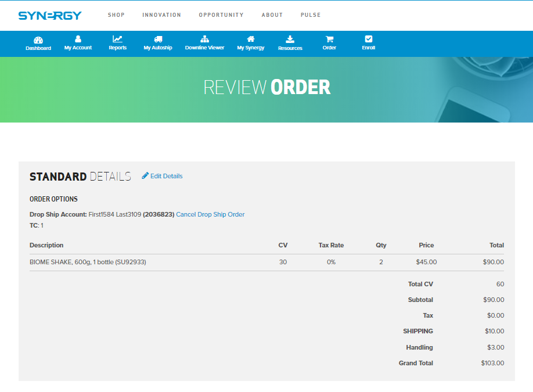
Task: Open the Dashboard gauge icon
Action: 38,40
